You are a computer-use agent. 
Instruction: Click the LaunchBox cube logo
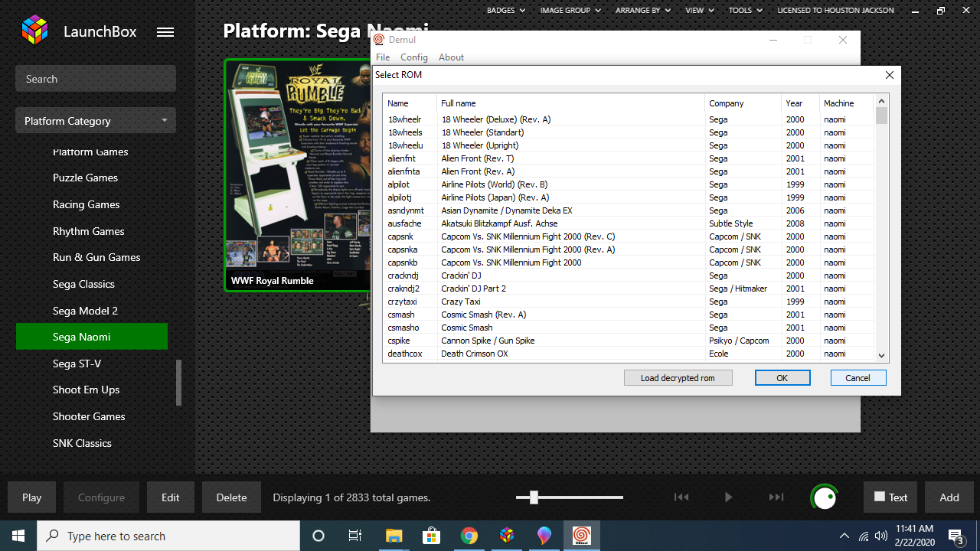coord(35,31)
